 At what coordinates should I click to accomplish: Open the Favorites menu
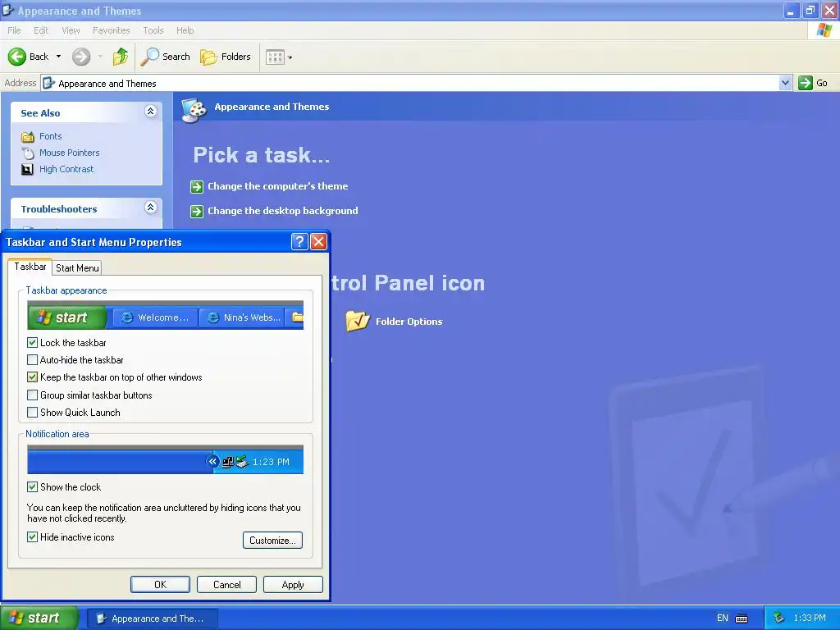111,30
